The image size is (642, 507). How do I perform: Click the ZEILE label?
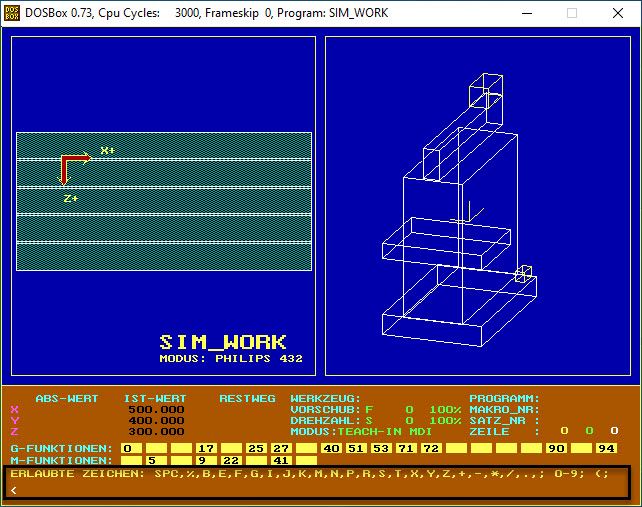(x=489, y=432)
